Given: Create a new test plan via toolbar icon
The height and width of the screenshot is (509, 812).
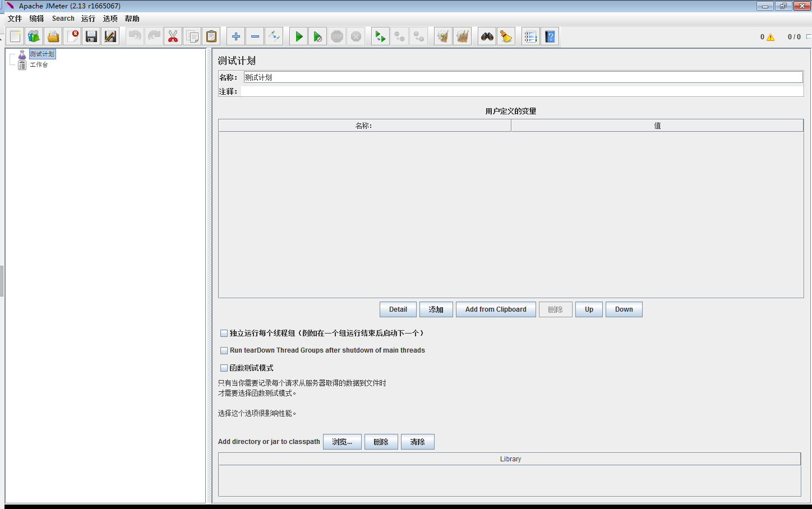Looking at the screenshot, I should (x=15, y=36).
